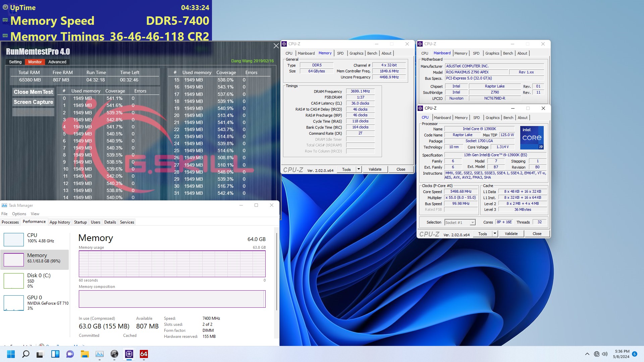Select the SPD tab in CPU-Z
Screen dimensions: 644x362
click(340, 53)
